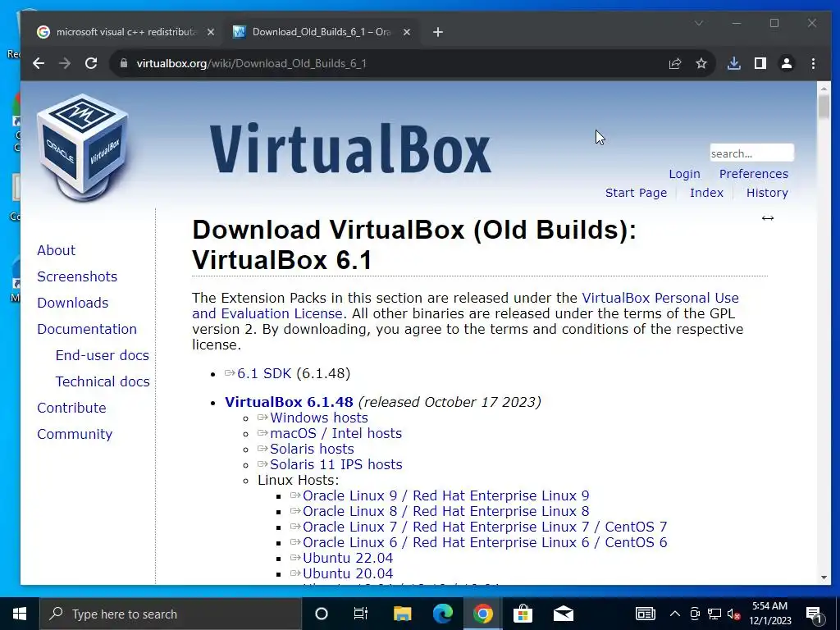This screenshot has height=630, width=840.
Task: Download Oracle Linux 9 / RHEL 9 package
Action: [445, 495]
